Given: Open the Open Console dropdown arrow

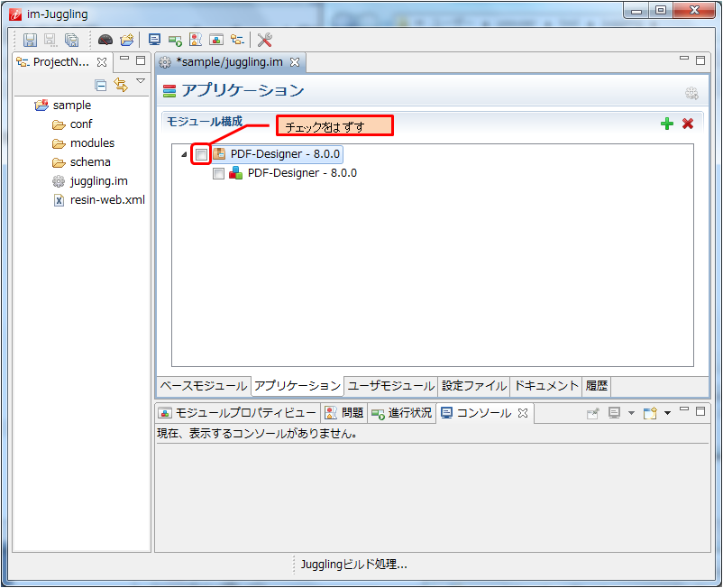Looking at the screenshot, I should point(667,413).
